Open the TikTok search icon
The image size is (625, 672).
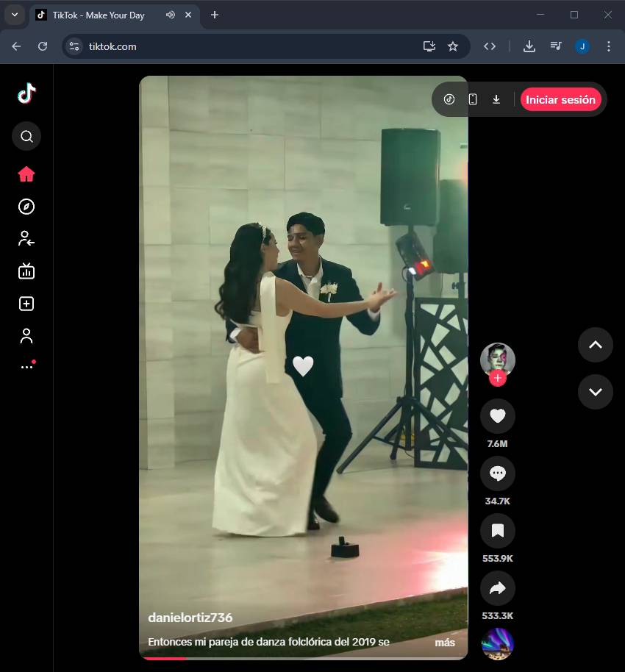coord(26,136)
